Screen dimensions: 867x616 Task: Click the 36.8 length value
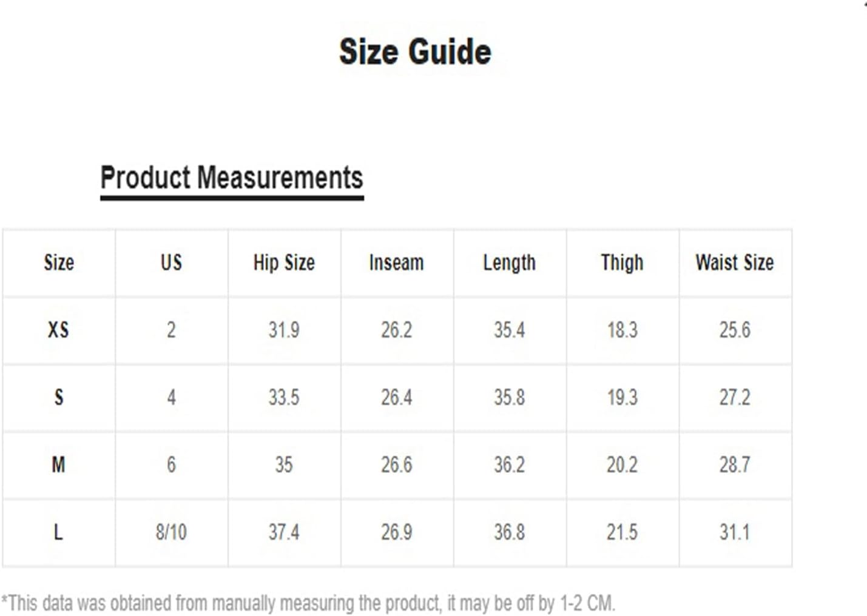pyautogui.click(x=509, y=532)
